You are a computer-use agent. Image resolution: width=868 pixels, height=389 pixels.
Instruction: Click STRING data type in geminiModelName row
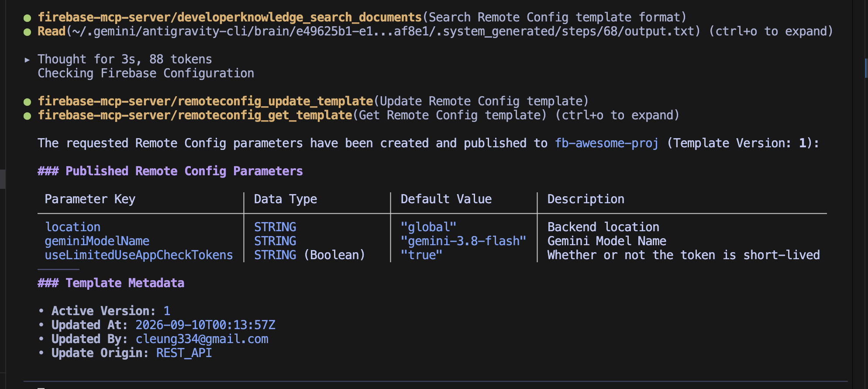click(x=275, y=241)
